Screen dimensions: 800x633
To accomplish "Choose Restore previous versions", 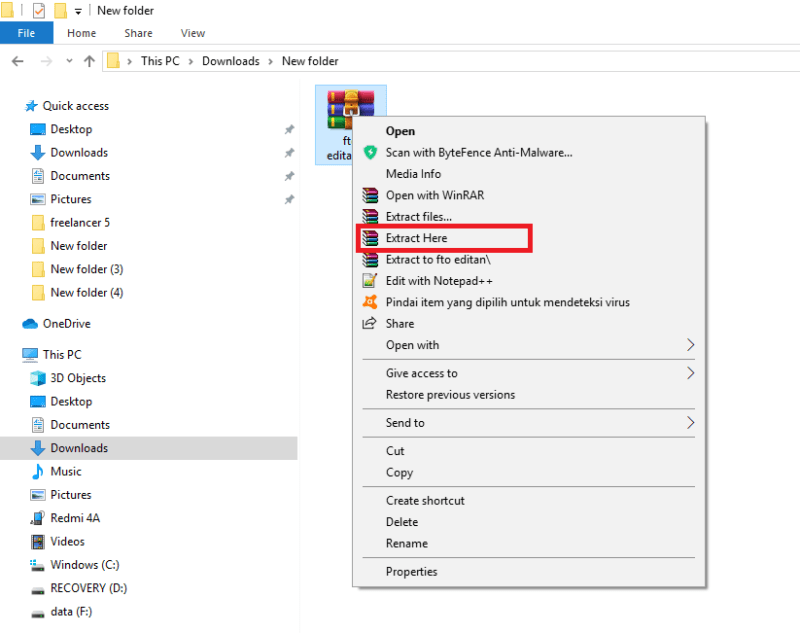I will pyautogui.click(x=529, y=395).
